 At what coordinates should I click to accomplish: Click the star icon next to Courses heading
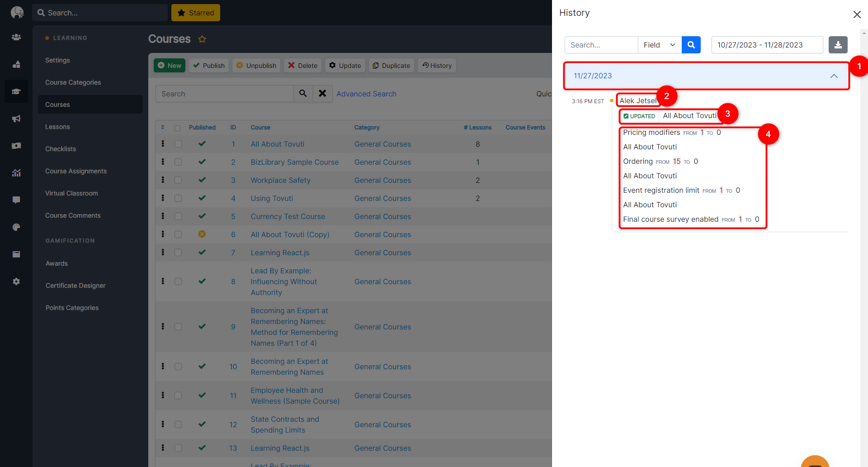pos(202,39)
